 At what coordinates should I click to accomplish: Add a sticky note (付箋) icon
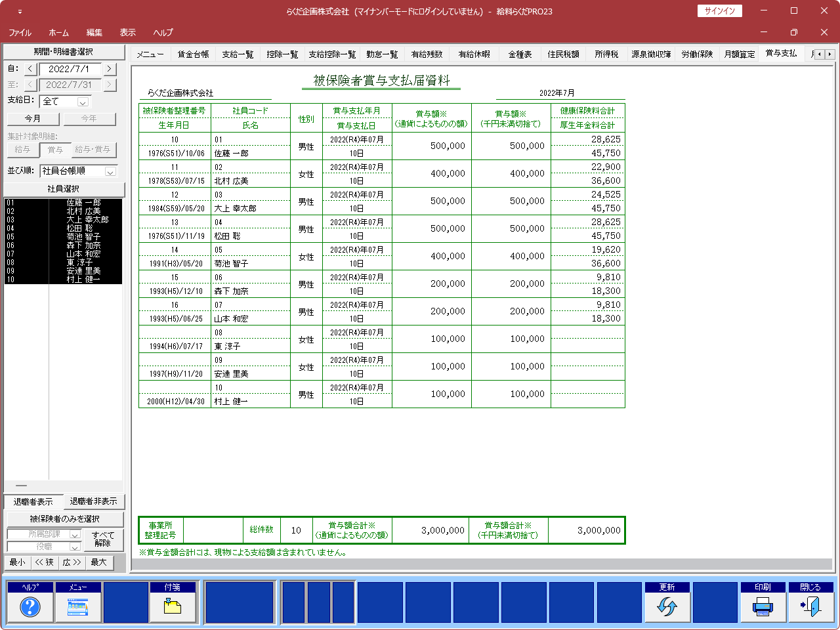click(x=173, y=602)
